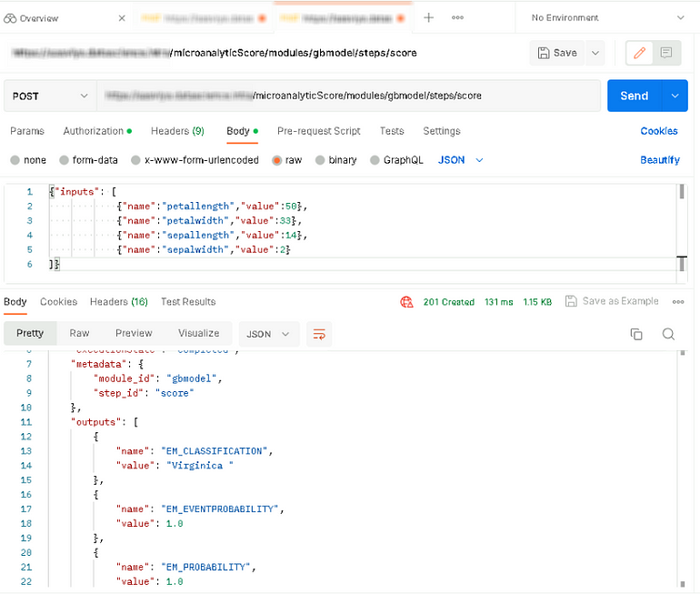Click the "EM_PROBABILITY" name in response

[205, 568]
